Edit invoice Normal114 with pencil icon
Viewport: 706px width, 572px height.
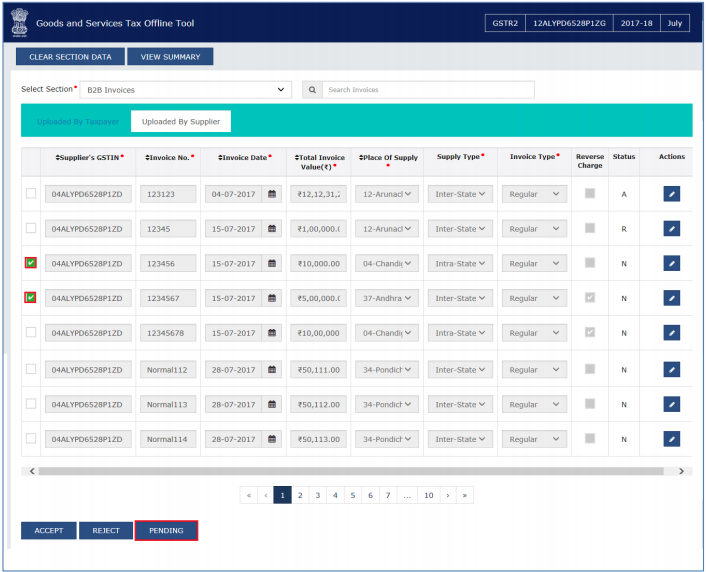click(x=671, y=439)
